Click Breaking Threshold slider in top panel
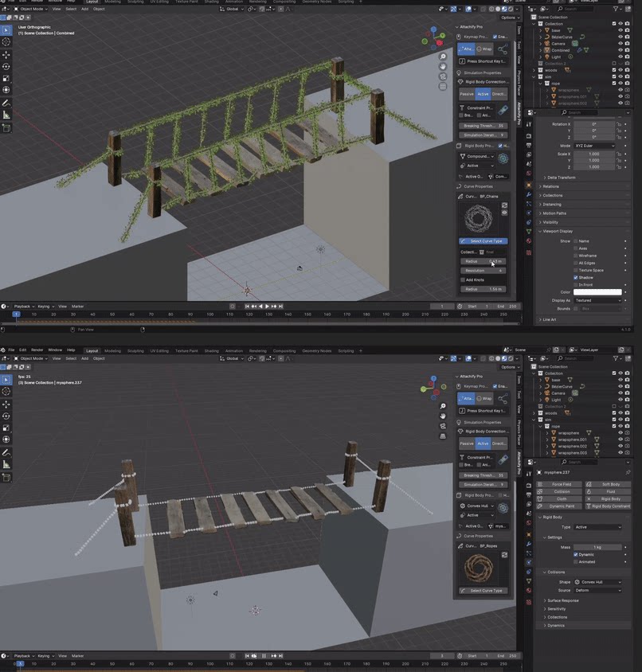 [x=483, y=126]
